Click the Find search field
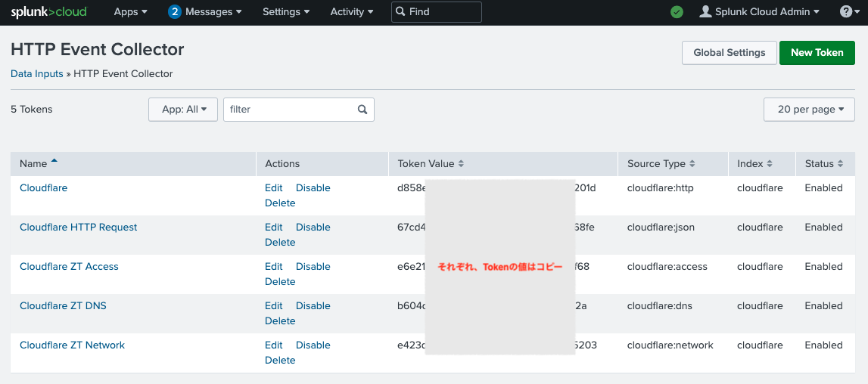 pos(437,11)
